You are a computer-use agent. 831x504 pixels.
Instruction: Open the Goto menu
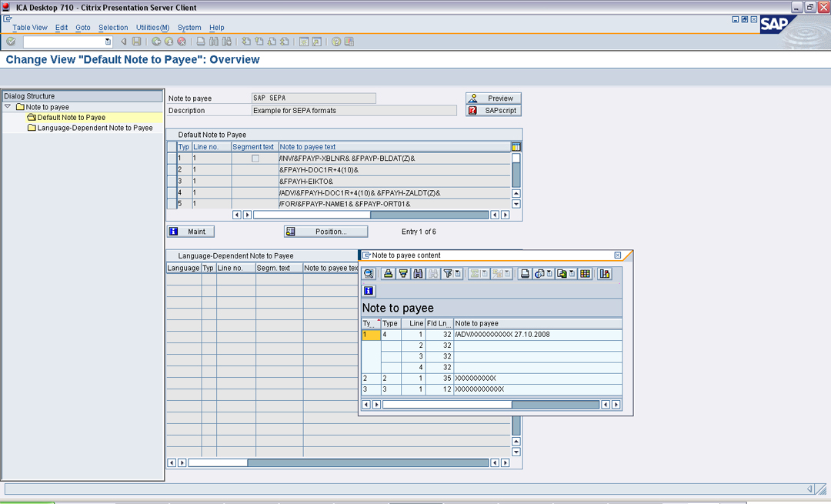83,28
